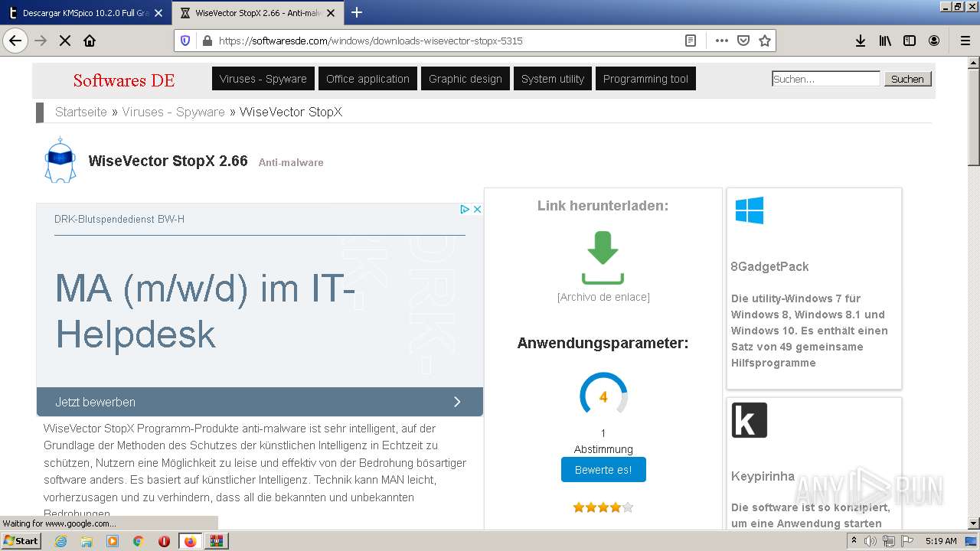This screenshot has height=551, width=980.
Task: Open the 8GadgetPack title link
Action: click(x=769, y=266)
